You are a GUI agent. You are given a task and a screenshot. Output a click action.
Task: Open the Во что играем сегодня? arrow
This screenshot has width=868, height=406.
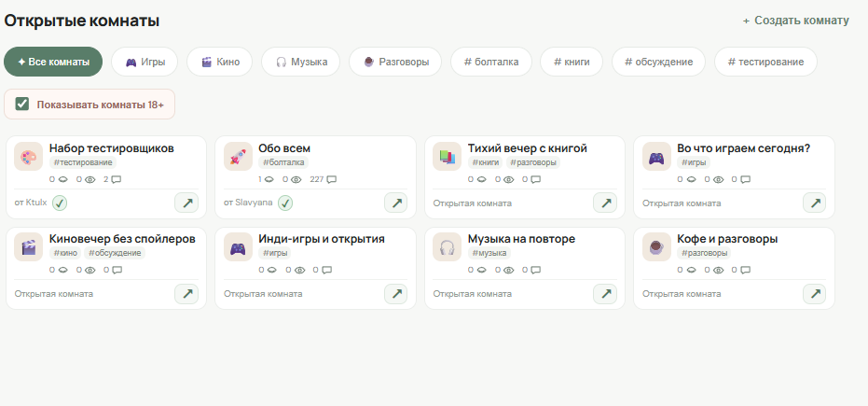click(814, 203)
